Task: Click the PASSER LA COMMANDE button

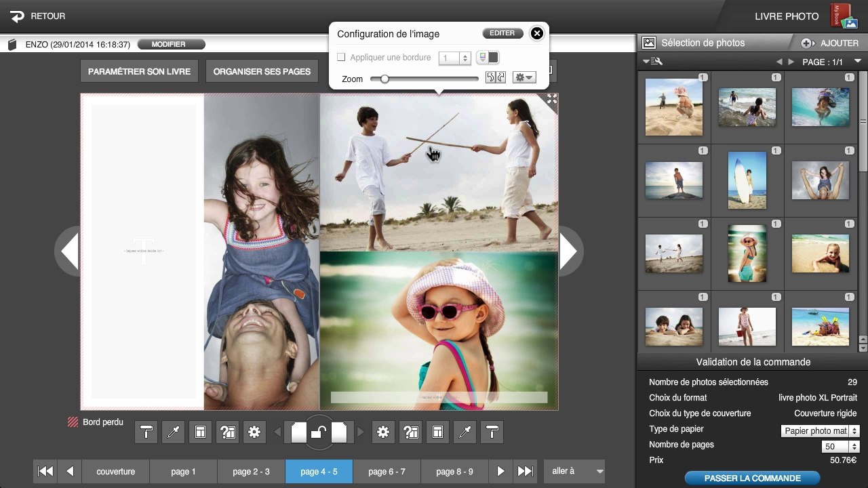Action: click(x=752, y=478)
